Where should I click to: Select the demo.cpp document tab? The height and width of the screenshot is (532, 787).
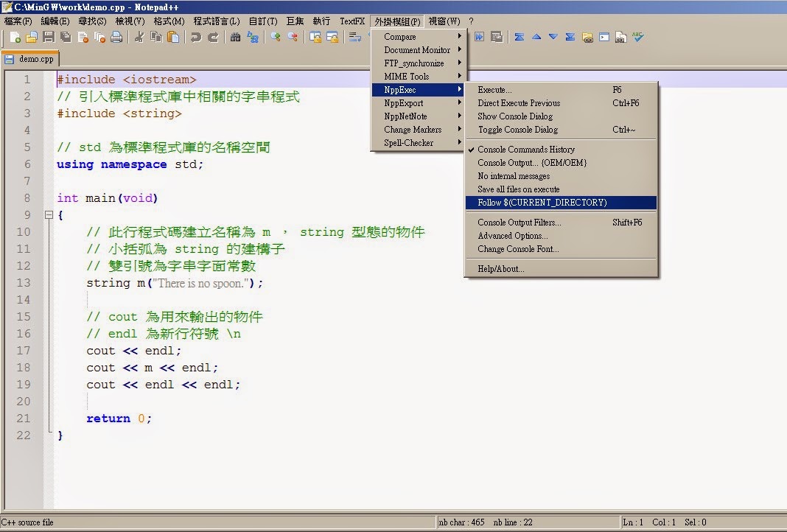[30, 59]
